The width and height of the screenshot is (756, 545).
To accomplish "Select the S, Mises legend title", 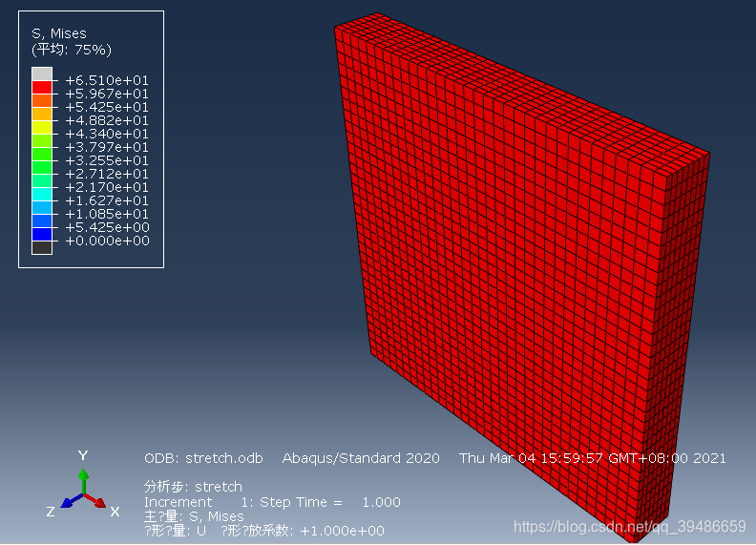I will (x=59, y=33).
